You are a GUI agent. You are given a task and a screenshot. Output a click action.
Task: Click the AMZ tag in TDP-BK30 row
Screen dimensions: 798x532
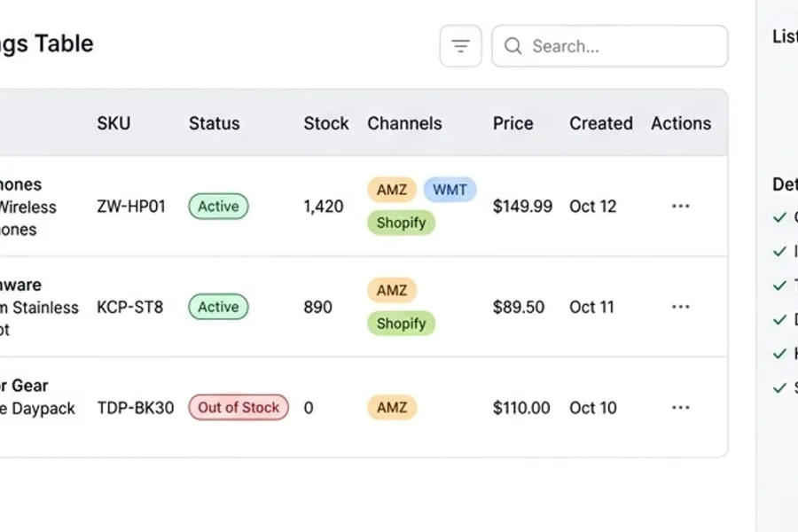pyautogui.click(x=392, y=407)
